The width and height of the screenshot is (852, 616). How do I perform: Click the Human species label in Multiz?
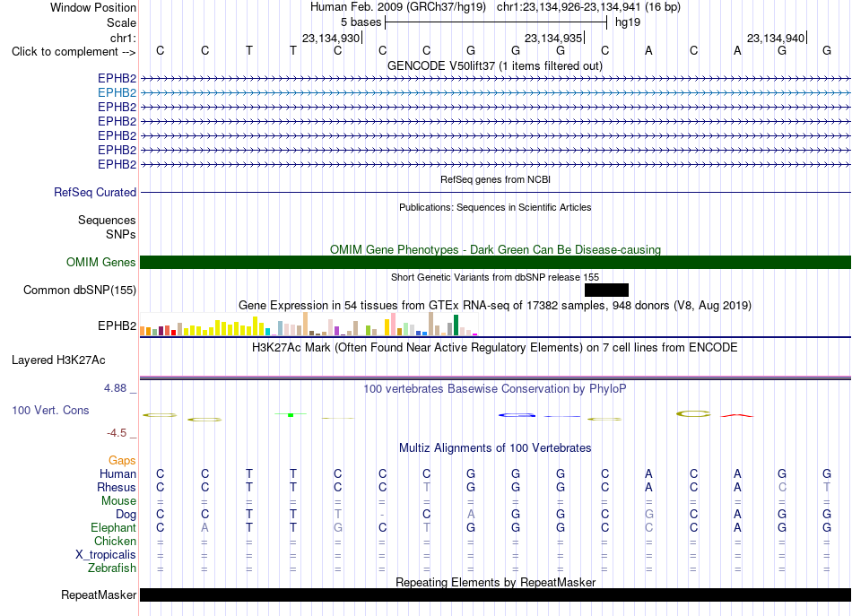click(117, 473)
